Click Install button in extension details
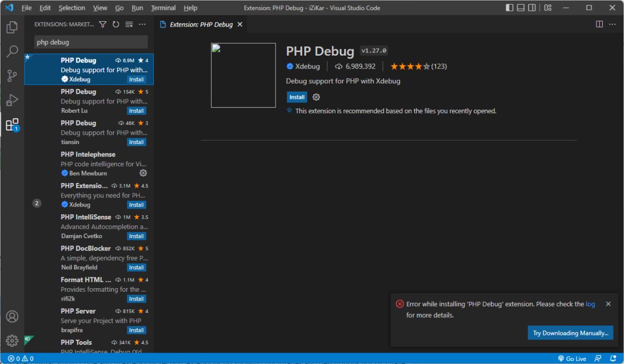The width and height of the screenshot is (624, 364). coord(297,97)
